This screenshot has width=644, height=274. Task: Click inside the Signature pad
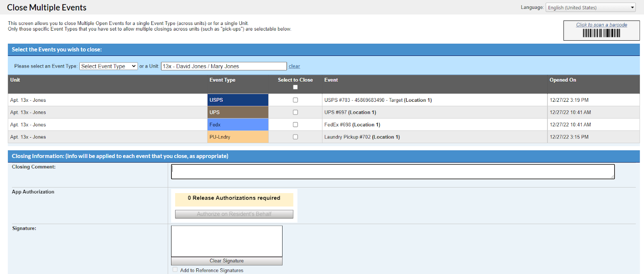(227, 241)
